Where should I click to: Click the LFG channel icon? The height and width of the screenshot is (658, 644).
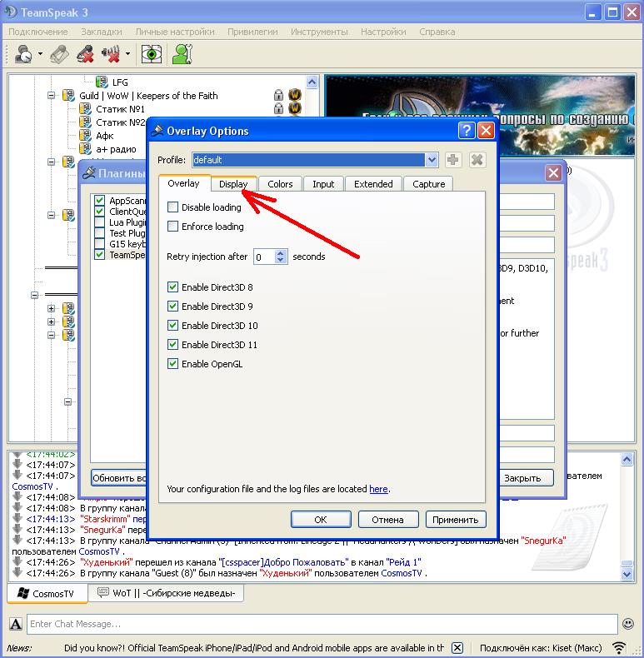coord(102,82)
